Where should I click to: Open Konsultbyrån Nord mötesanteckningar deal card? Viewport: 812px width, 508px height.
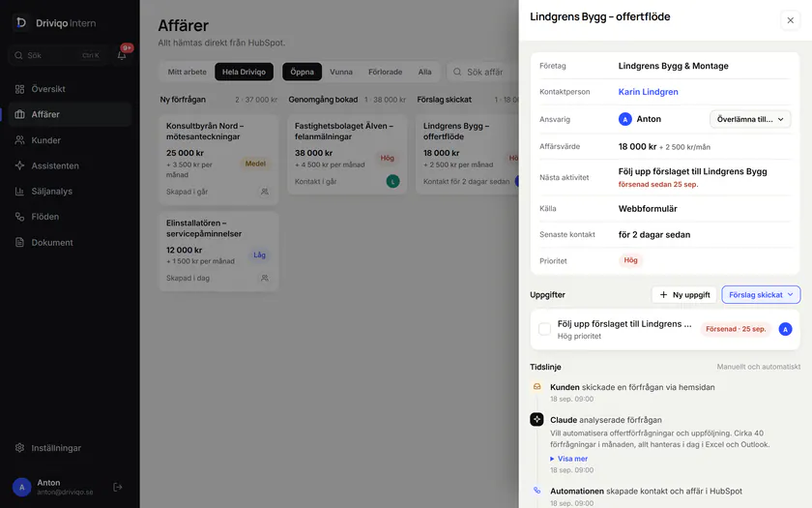point(218,159)
